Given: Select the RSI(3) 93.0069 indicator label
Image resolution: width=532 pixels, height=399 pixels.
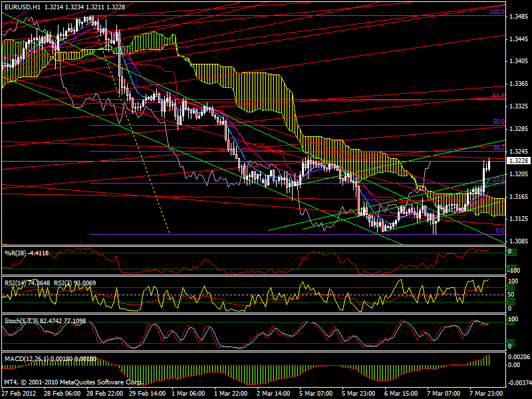Looking at the screenshot, I should tap(74, 283).
